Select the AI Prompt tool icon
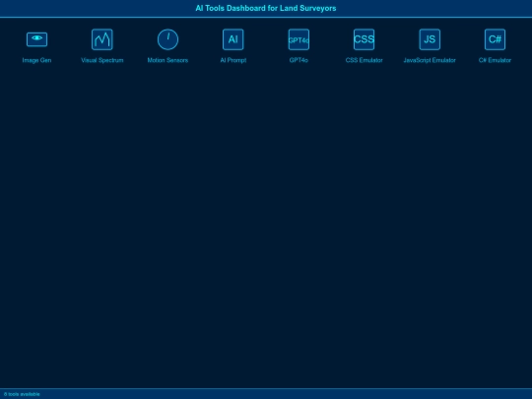532x399 pixels. (x=233, y=39)
